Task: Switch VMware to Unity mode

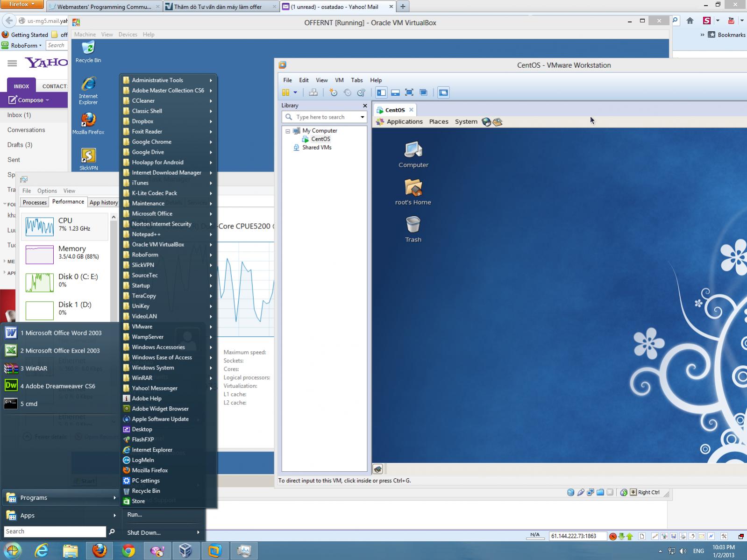Action: coord(423,92)
